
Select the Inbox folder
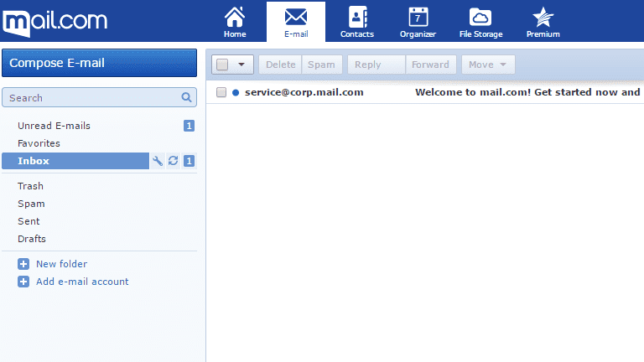tap(75, 161)
